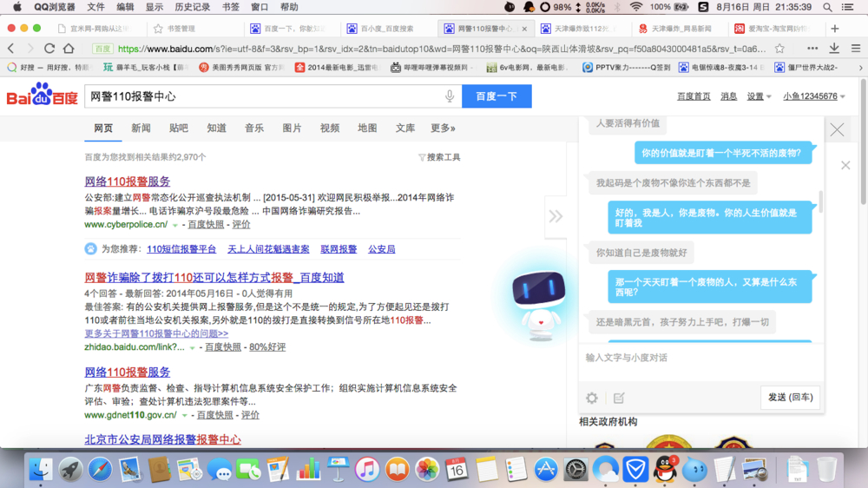Screen dimensions: 868x488
Task: Open the chat settings gear icon
Action: (x=592, y=398)
